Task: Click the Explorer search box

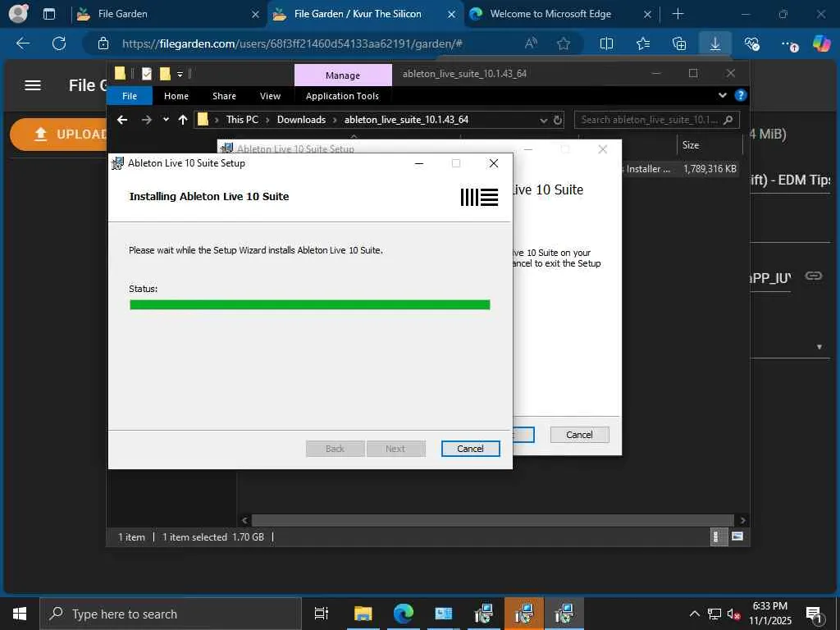Action: (x=657, y=120)
